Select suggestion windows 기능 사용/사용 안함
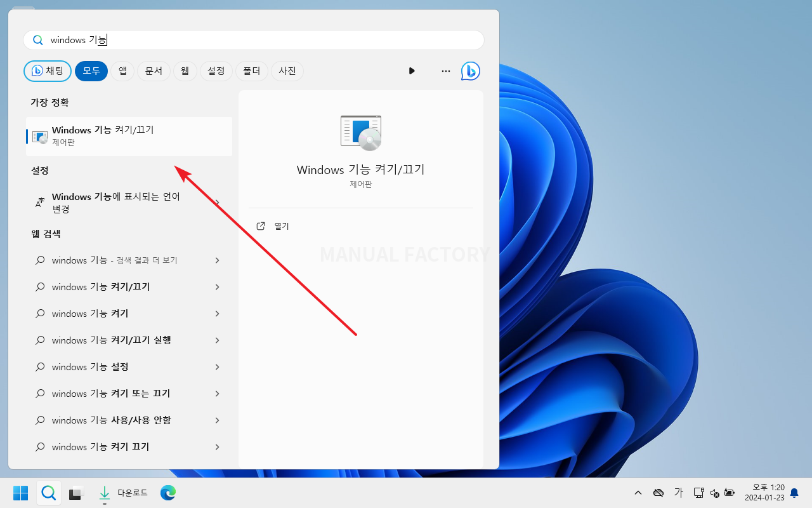The width and height of the screenshot is (812, 508). pyautogui.click(x=129, y=420)
